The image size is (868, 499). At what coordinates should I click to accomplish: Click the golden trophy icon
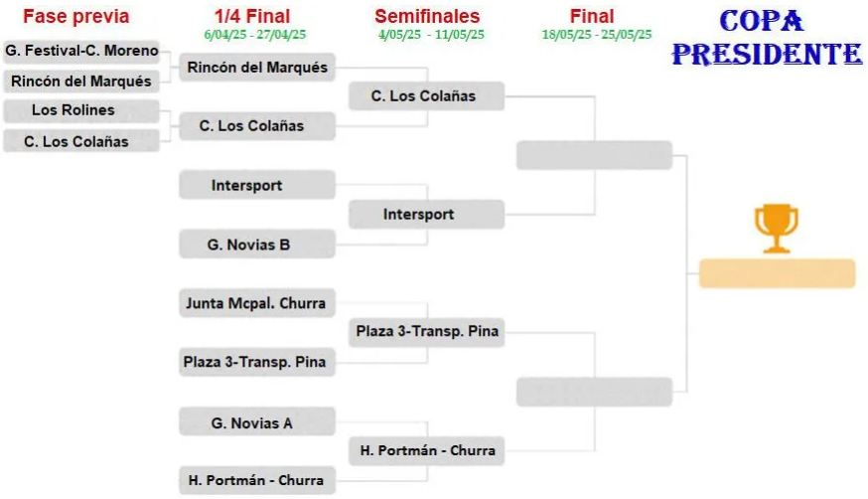pos(776,229)
